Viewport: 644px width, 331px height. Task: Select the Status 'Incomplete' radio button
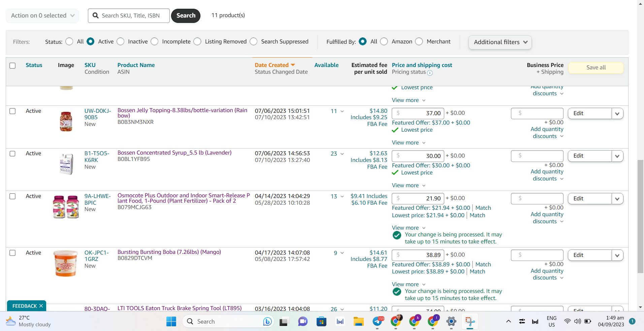pyautogui.click(x=155, y=41)
